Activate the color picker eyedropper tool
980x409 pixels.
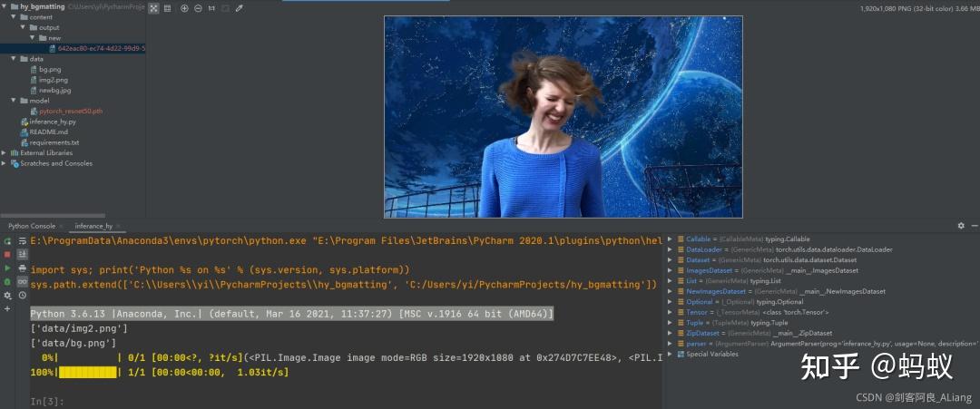239,8
